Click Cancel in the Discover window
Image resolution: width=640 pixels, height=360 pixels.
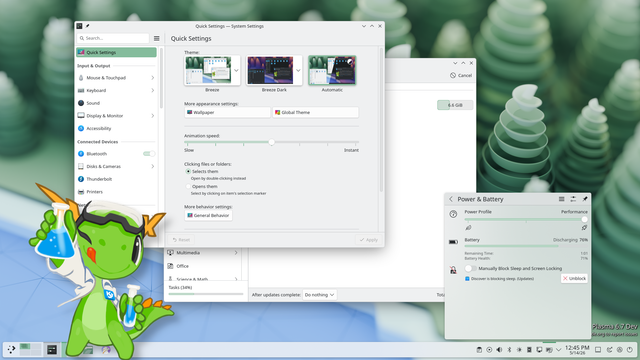coord(461,76)
